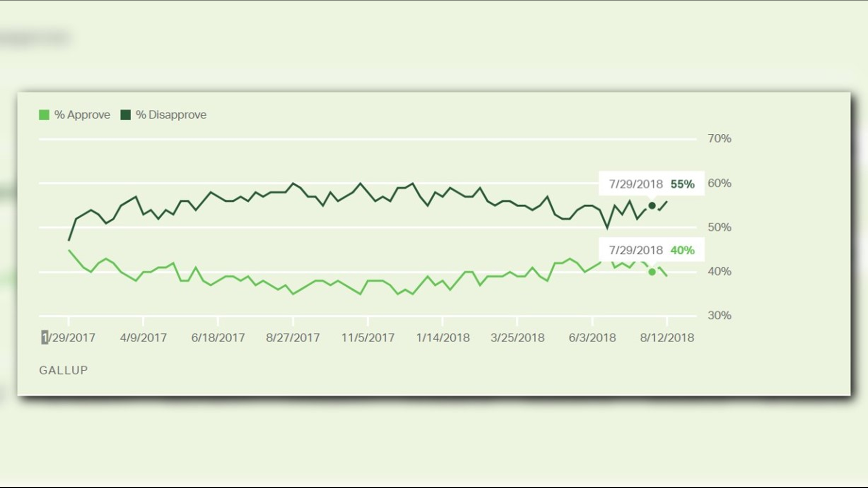Viewport: 868px width, 488px height.
Task: Click the 30% y-axis label
Action: 719,315
